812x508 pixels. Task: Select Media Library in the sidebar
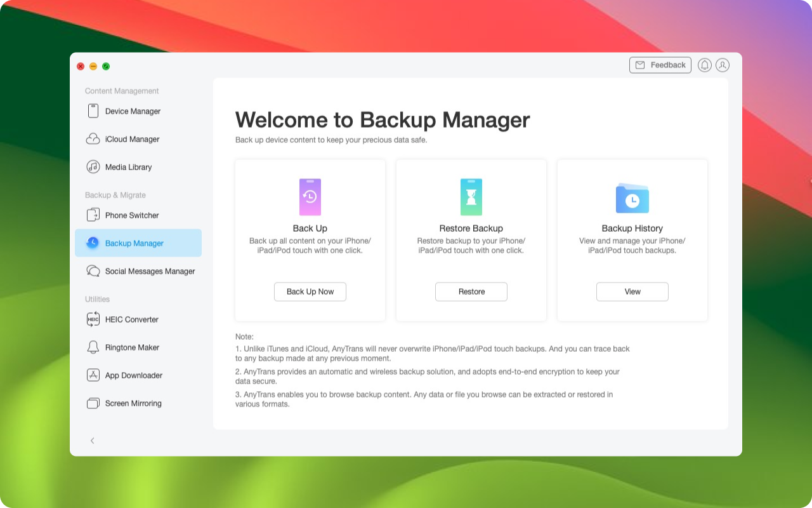129,167
